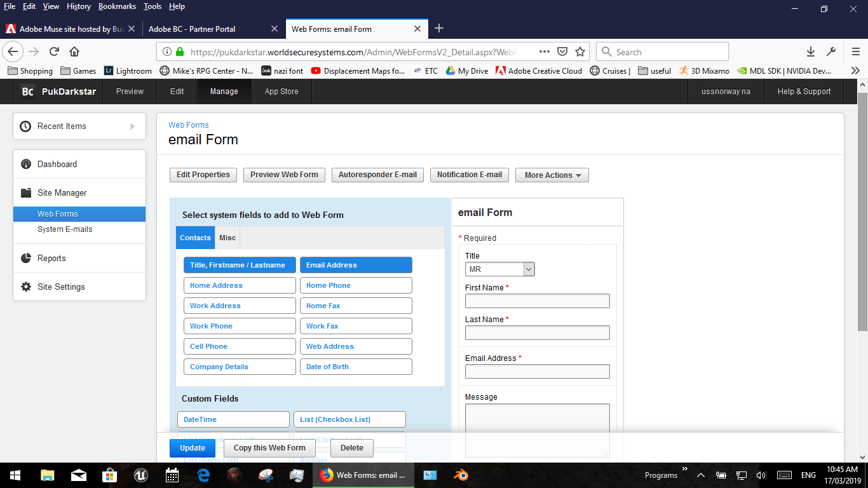Reload the page with the refresh icon

tap(55, 51)
